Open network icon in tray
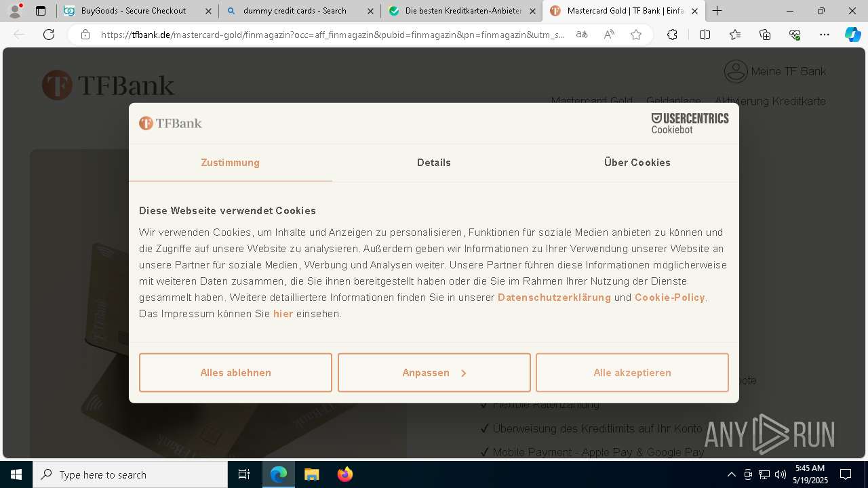The image size is (868, 488). coord(764,474)
